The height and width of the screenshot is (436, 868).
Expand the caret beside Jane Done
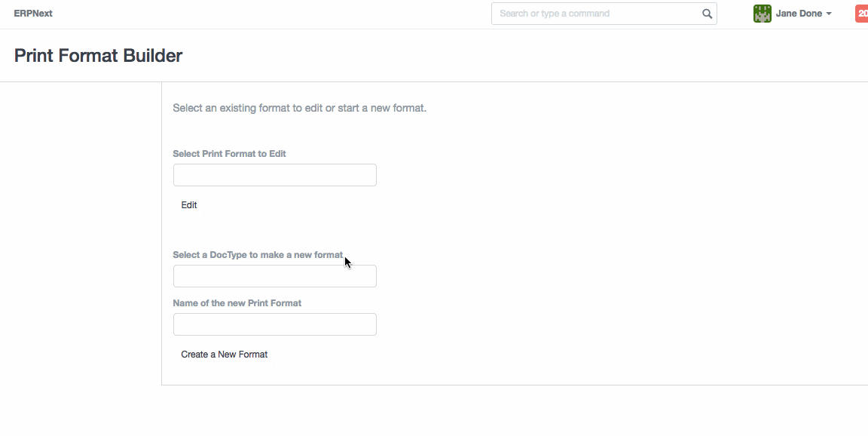click(829, 14)
